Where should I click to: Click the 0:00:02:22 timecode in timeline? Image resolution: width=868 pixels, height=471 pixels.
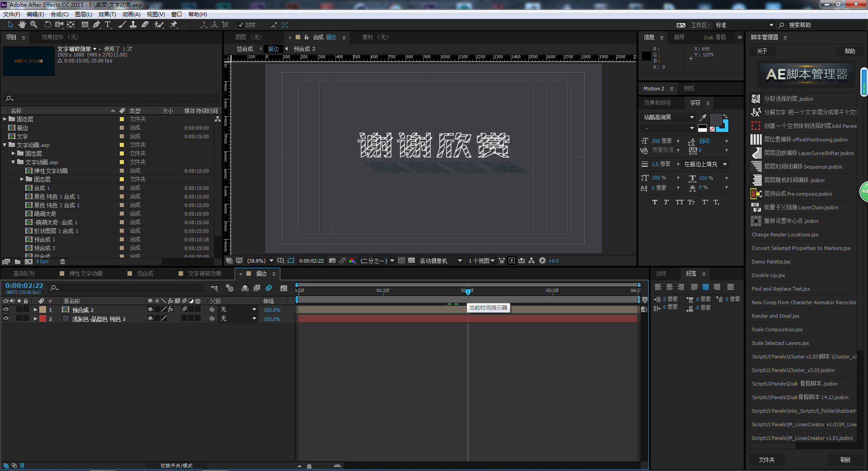[x=24, y=286]
